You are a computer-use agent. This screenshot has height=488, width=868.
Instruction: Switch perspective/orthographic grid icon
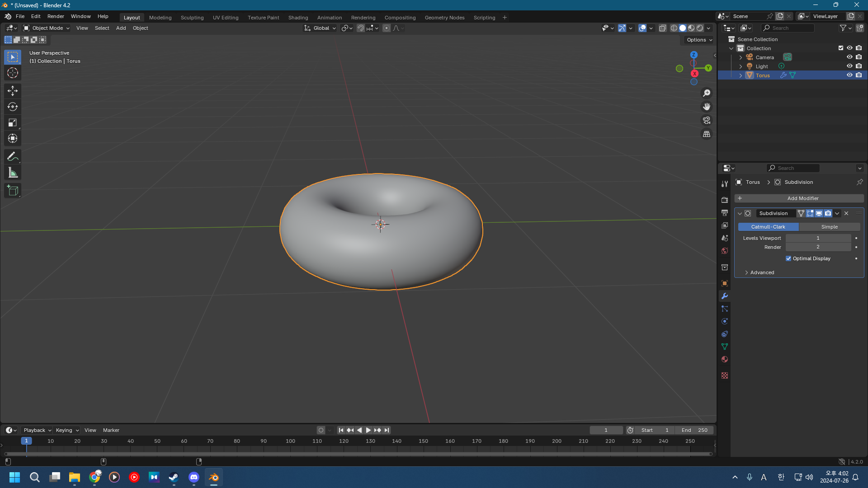click(707, 134)
